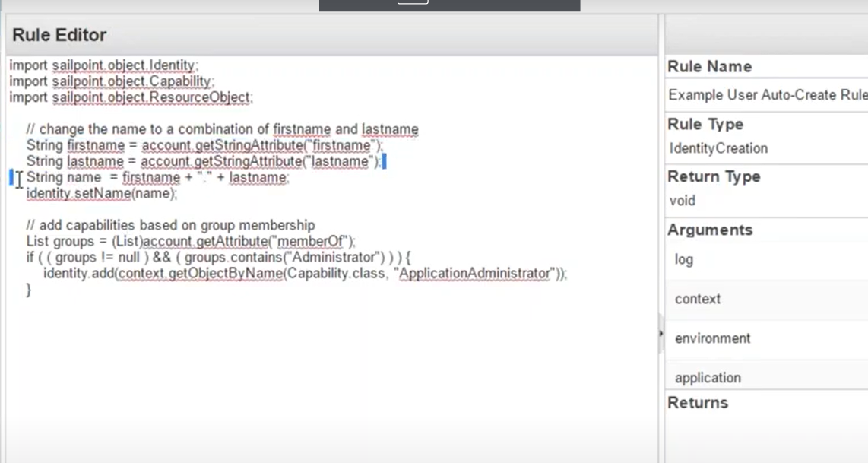Click the comment 'add capabilities based on group membership'
The width and height of the screenshot is (868, 463).
[x=170, y=225]
